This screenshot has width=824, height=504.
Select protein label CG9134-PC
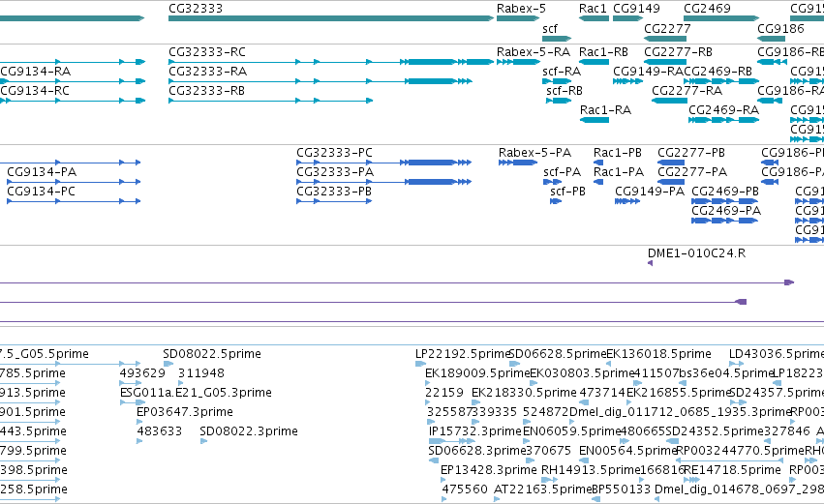41,192
